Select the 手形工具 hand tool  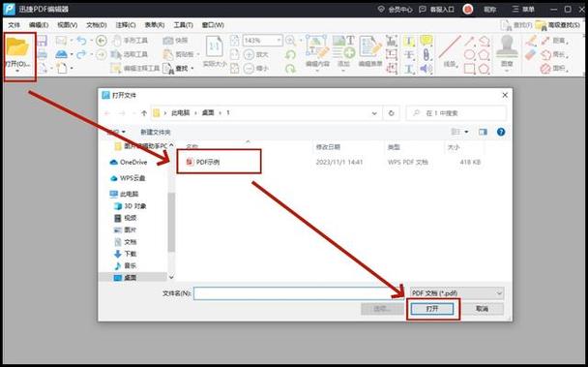point(130,41)
